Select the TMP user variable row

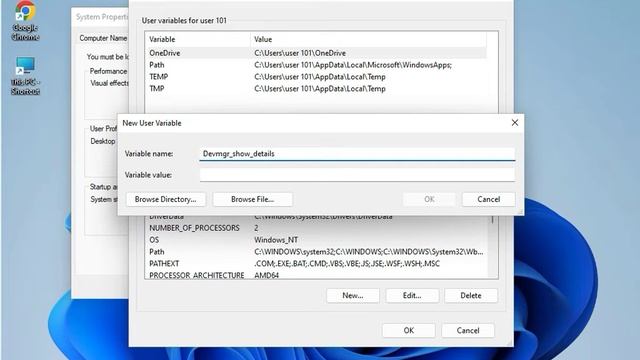click(x=316, y=89)
